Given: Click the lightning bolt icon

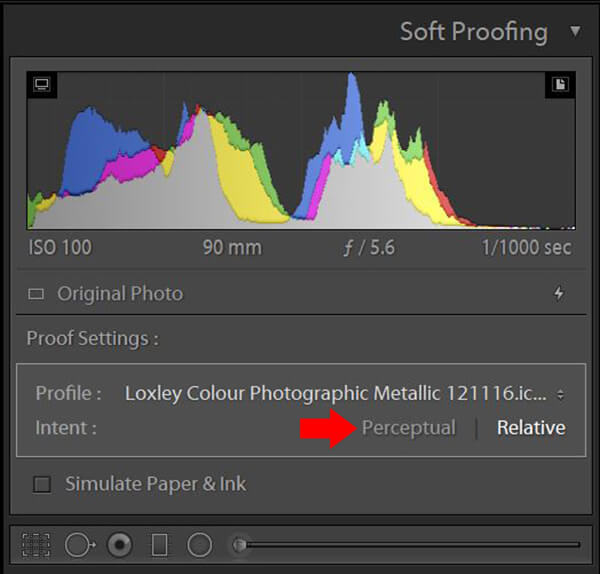Looking at the screenshot, I should click(558, 294).
